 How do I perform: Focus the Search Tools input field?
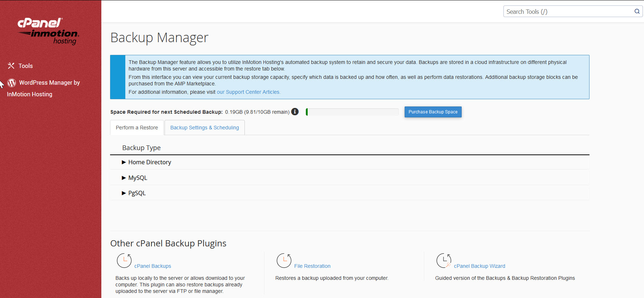coord(568,12)
